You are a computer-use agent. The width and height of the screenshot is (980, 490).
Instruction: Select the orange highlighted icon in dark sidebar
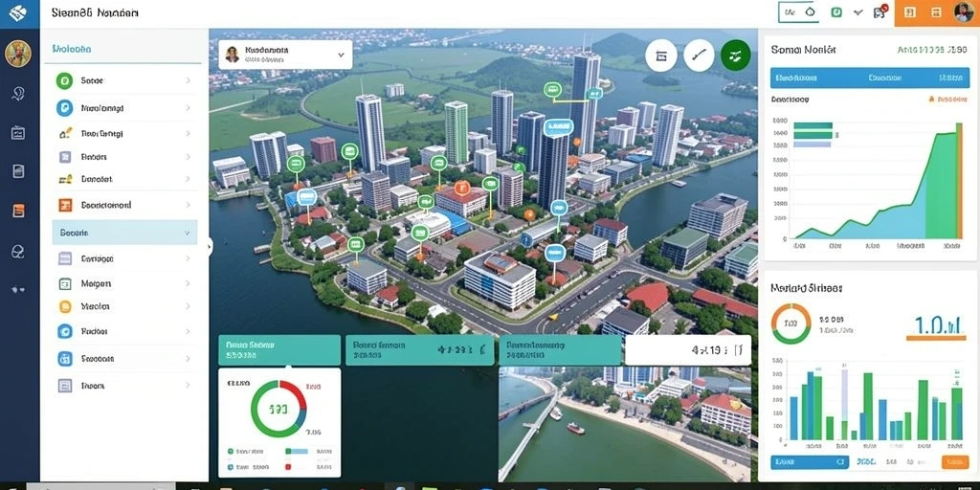18,212
